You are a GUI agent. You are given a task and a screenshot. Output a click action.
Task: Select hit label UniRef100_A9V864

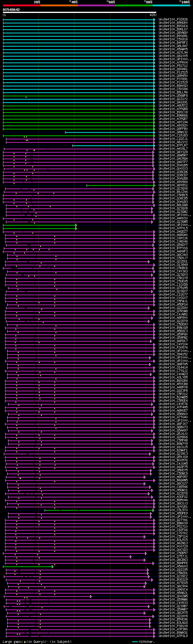pos(173,182)
